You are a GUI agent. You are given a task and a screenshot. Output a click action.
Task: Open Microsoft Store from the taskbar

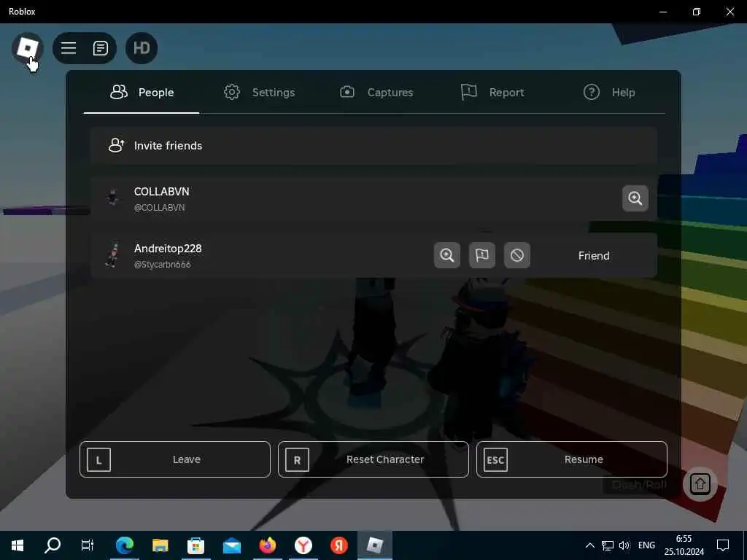196,545
